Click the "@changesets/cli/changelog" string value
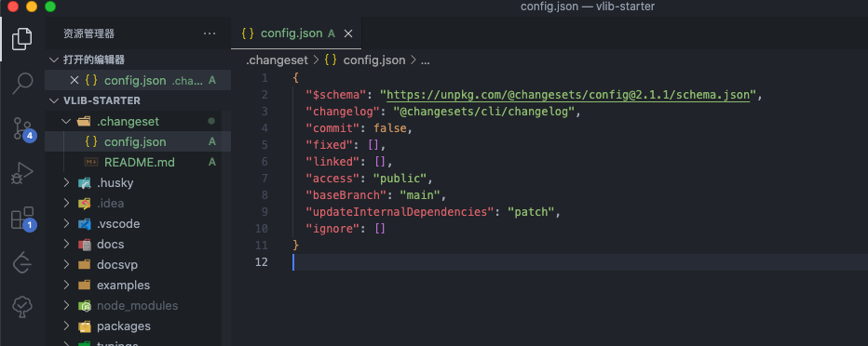The height and width of the screenshot is (346, 868). [483, 111]
